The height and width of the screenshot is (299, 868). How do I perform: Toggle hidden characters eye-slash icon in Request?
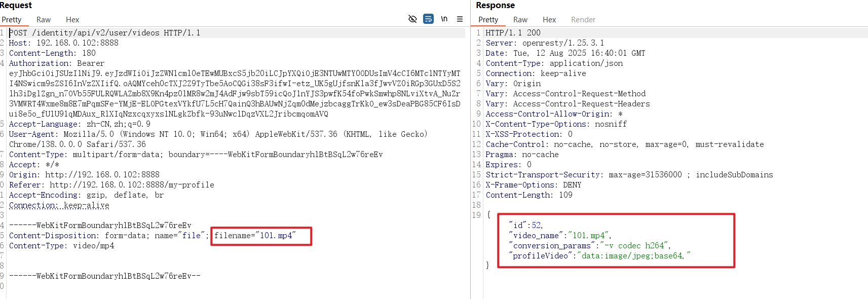point(412,19)
